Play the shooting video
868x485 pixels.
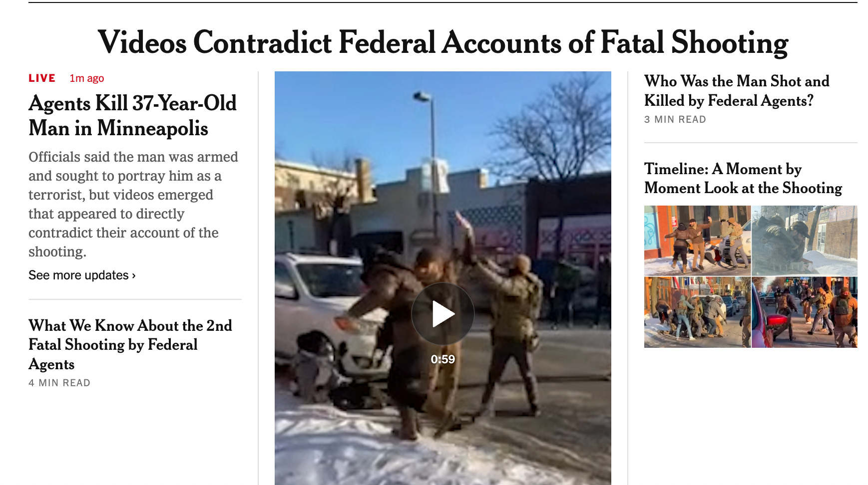(442, 314)
